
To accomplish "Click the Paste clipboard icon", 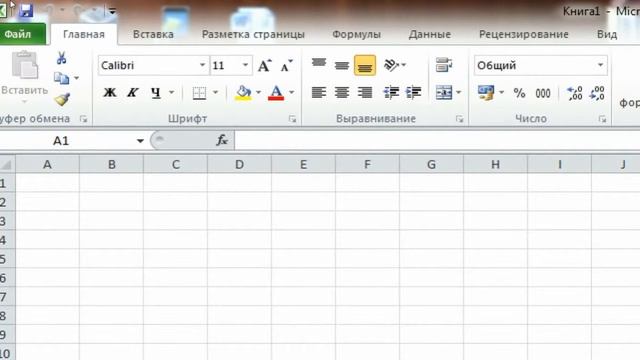I will coord(24,65).
